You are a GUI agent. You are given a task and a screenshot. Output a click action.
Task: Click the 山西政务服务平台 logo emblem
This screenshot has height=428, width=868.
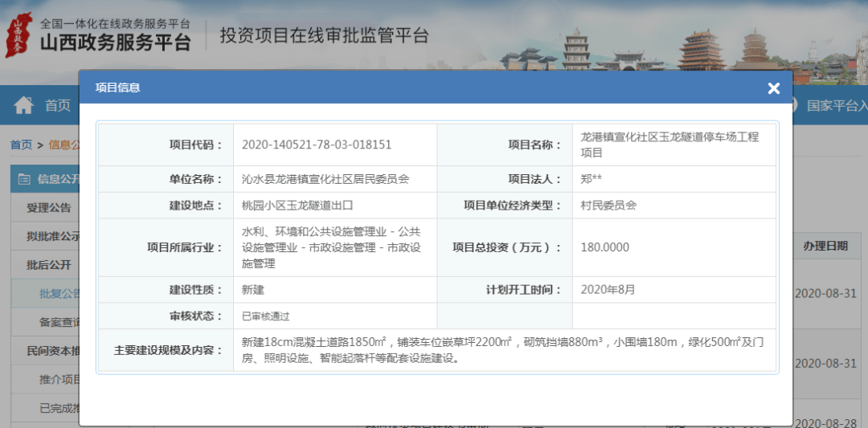pyautogui.click(x=18, y=35)
